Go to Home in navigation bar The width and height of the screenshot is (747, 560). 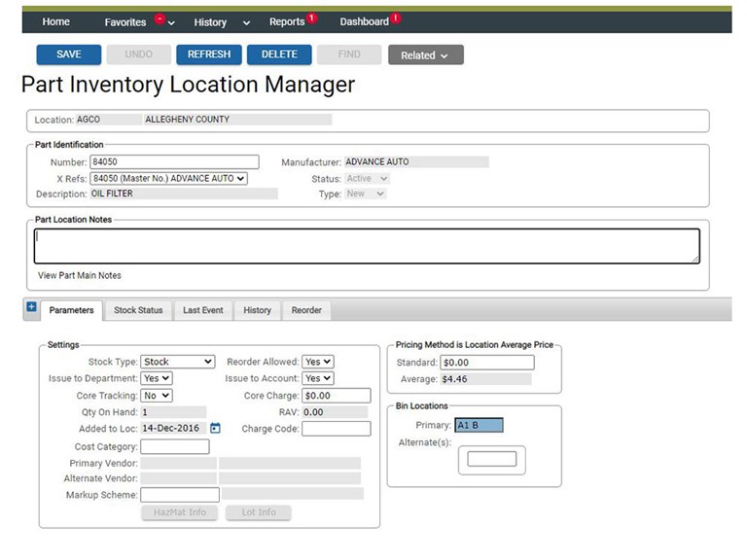click(x=55, y=22)
